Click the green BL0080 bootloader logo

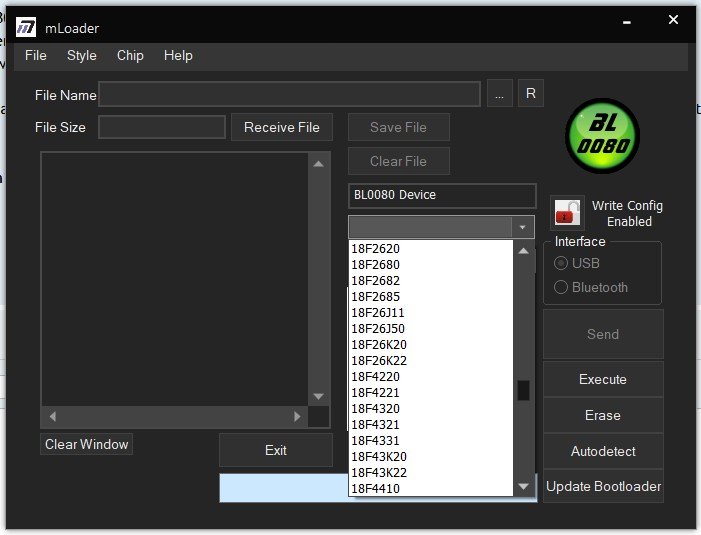[602, 138]
